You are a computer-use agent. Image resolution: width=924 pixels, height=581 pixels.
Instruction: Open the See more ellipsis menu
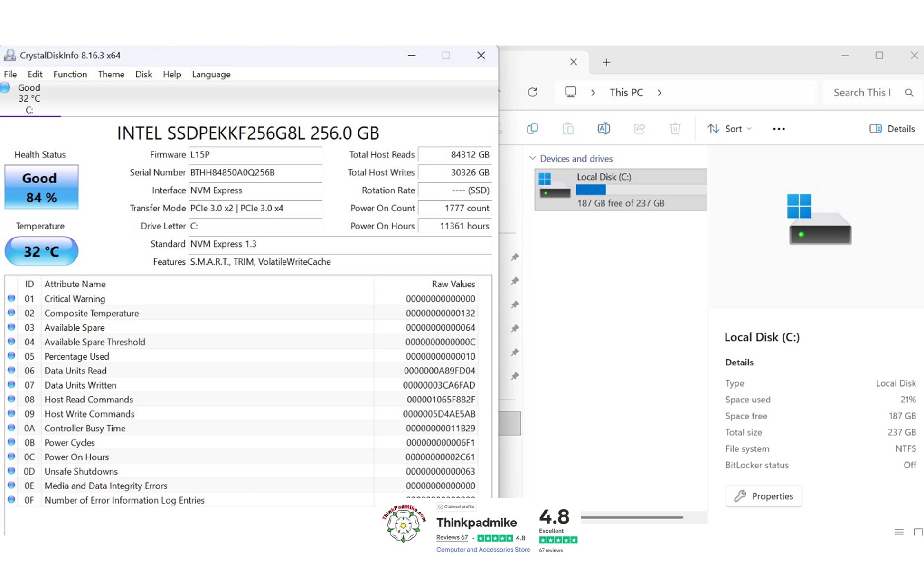pyautogui.click(x=779, y=129)
